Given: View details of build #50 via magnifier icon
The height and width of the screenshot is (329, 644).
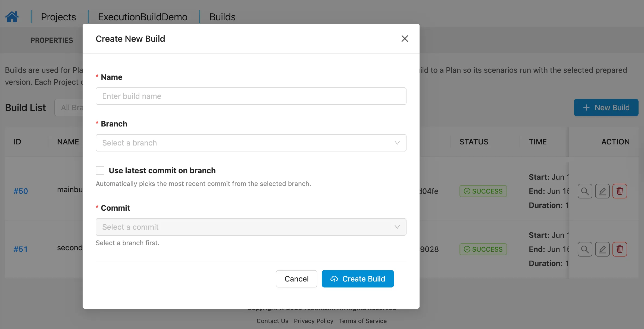Looking at the screenshot, I should (585, 191).
